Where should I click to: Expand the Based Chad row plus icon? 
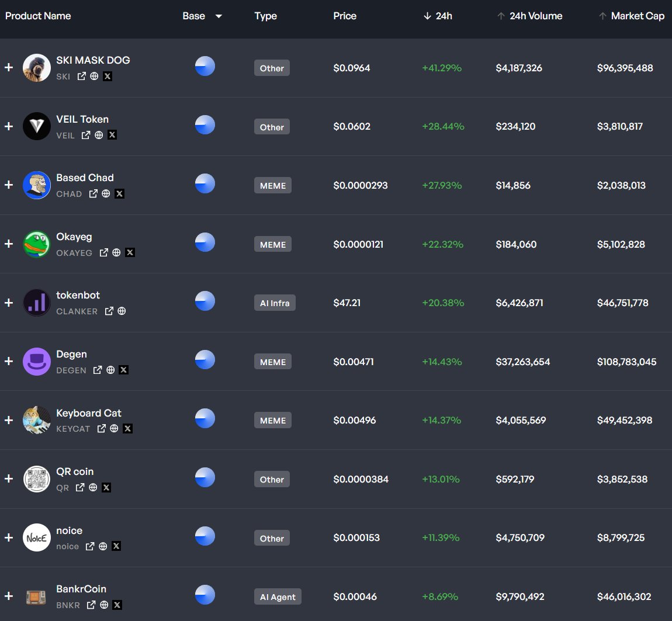[x=9, y=185]
